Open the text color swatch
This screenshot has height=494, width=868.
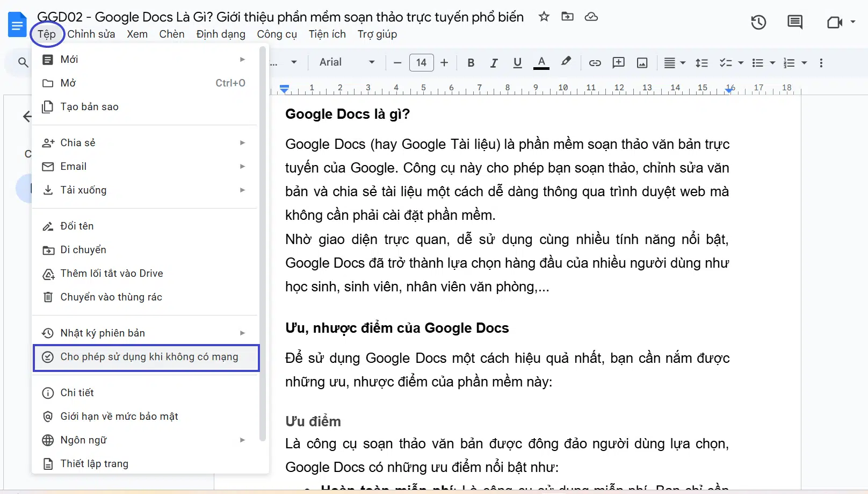[541, 62]
